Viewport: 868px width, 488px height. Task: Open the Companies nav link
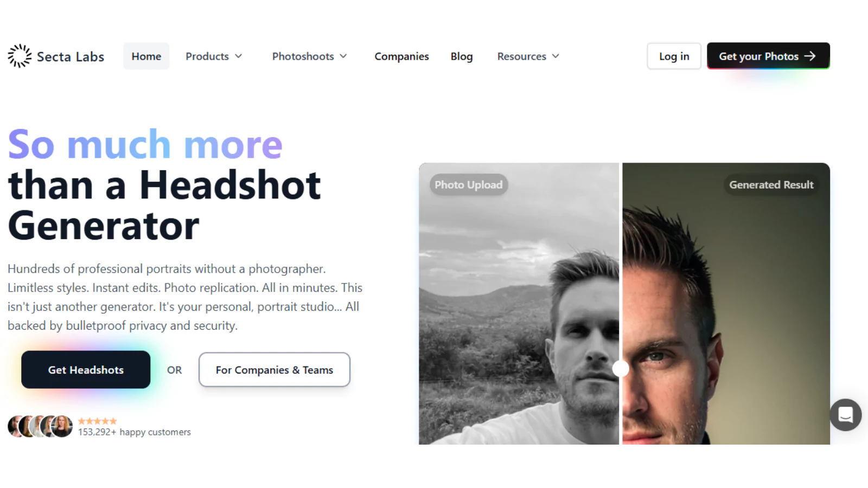[401, 56]
